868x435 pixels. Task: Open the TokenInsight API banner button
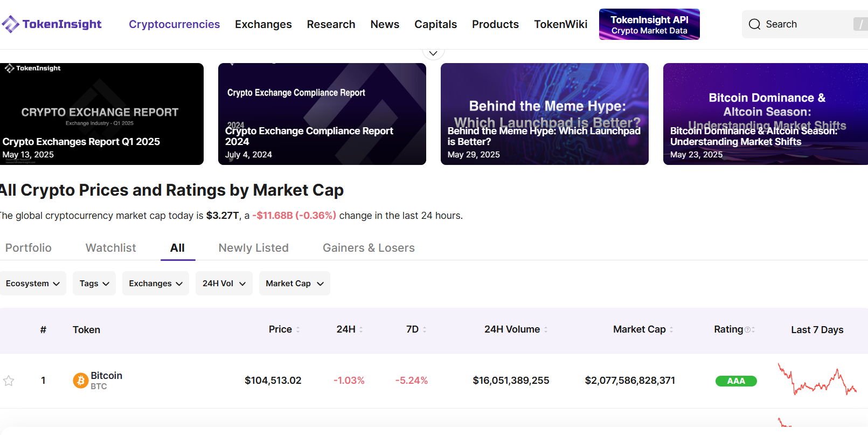(649, 24)
